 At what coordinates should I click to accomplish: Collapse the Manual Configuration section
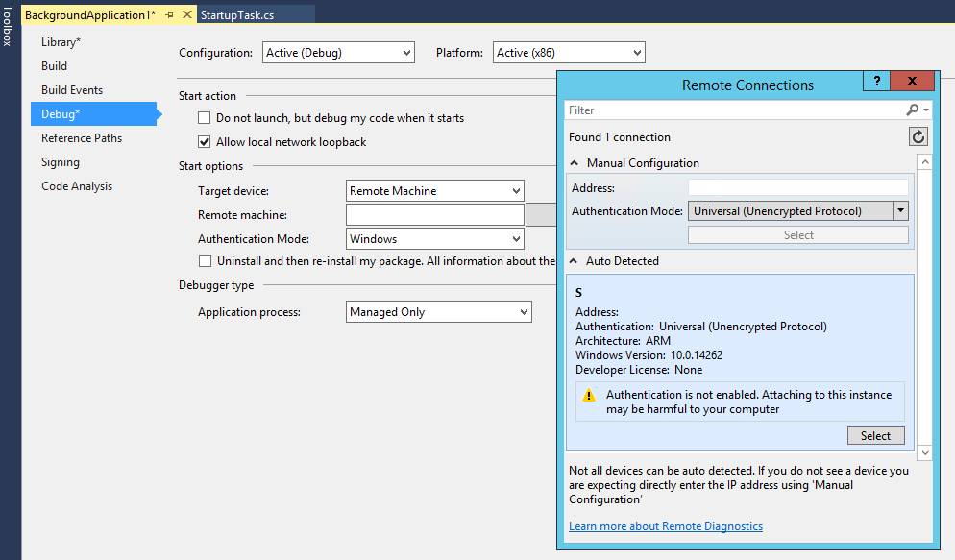click(575, 163)
